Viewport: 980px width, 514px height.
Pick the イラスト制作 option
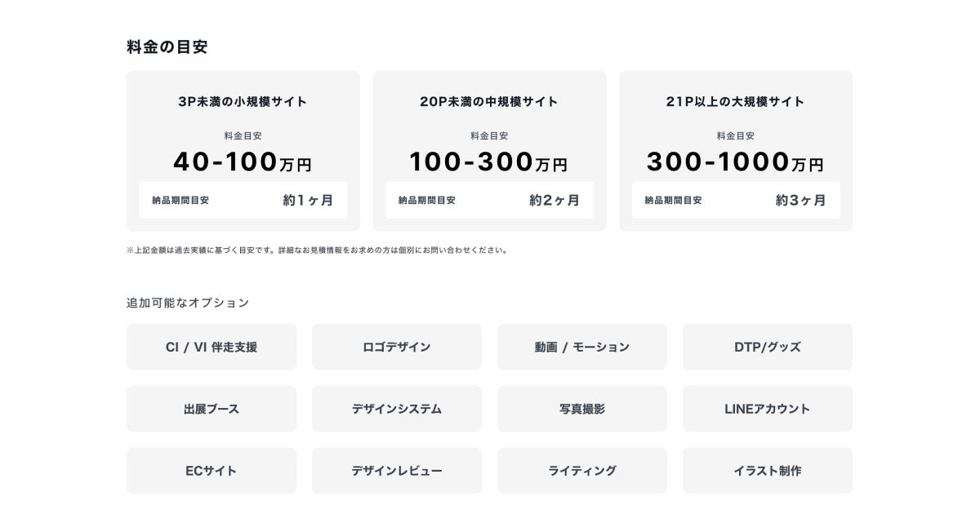(768, 471)
